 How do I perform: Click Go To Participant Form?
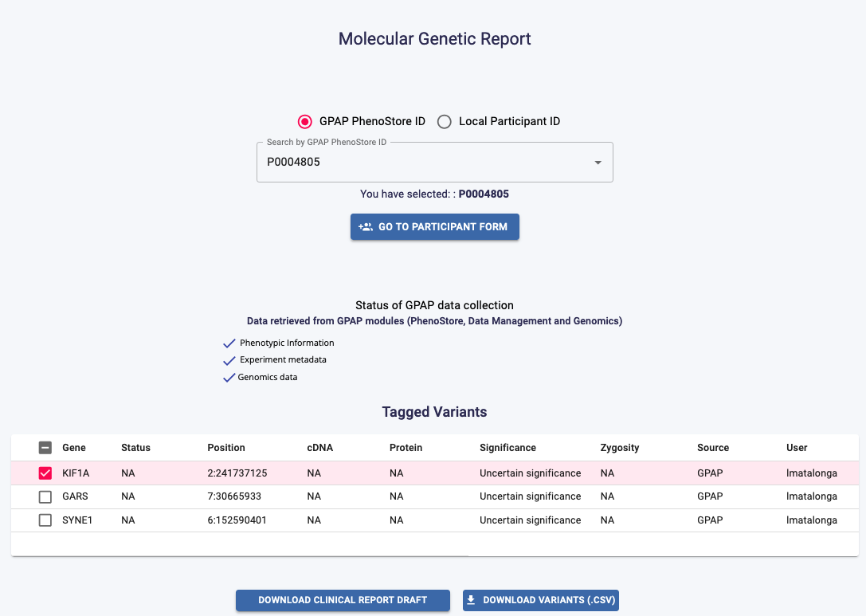434,226
